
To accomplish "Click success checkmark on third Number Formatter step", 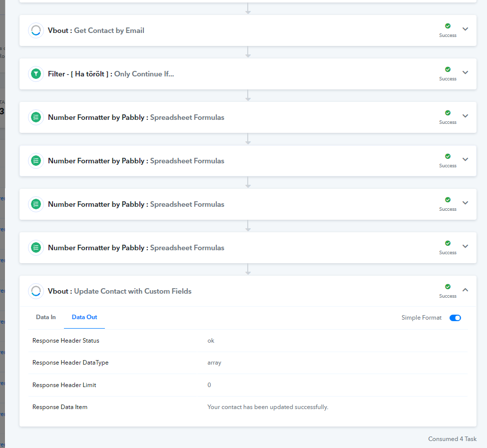I will tap(448, 200).
